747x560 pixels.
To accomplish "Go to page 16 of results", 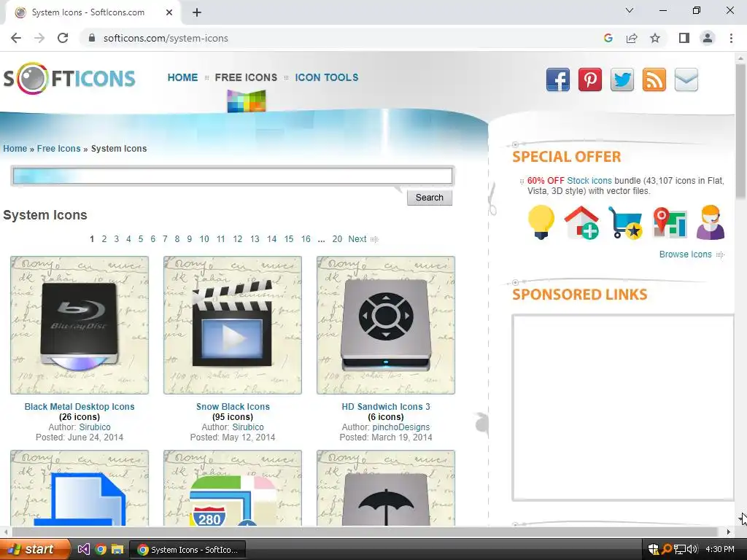I will click(x=306, y=239).
